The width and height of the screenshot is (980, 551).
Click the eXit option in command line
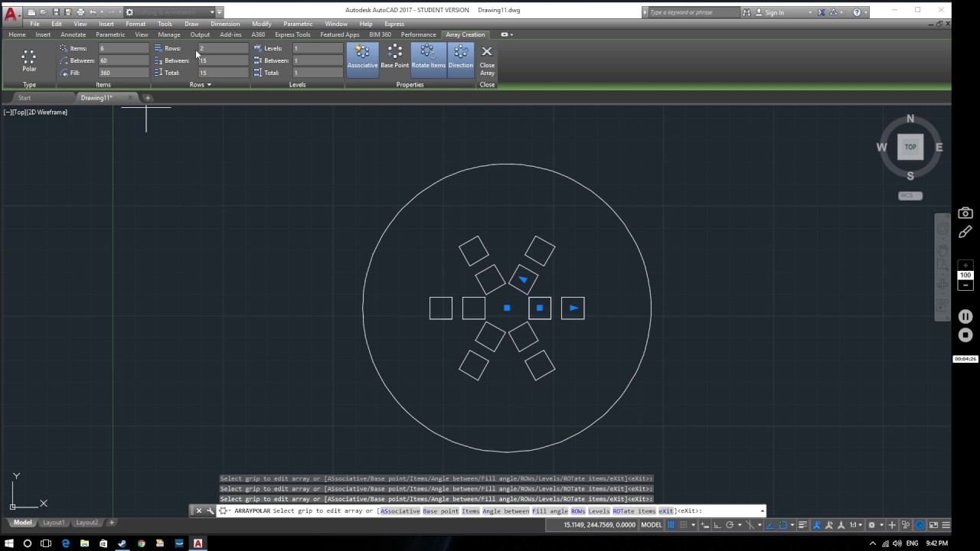pyautogui.click(x=665, y=511)
